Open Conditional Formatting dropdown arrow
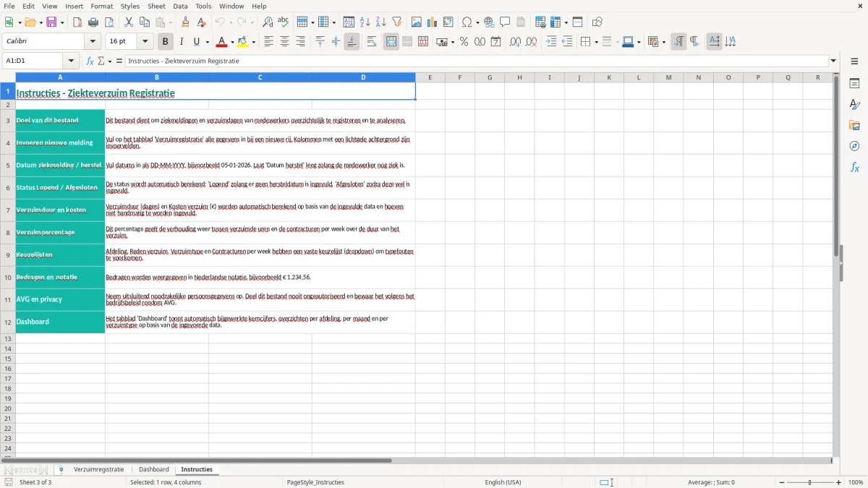 click(663, 42)
